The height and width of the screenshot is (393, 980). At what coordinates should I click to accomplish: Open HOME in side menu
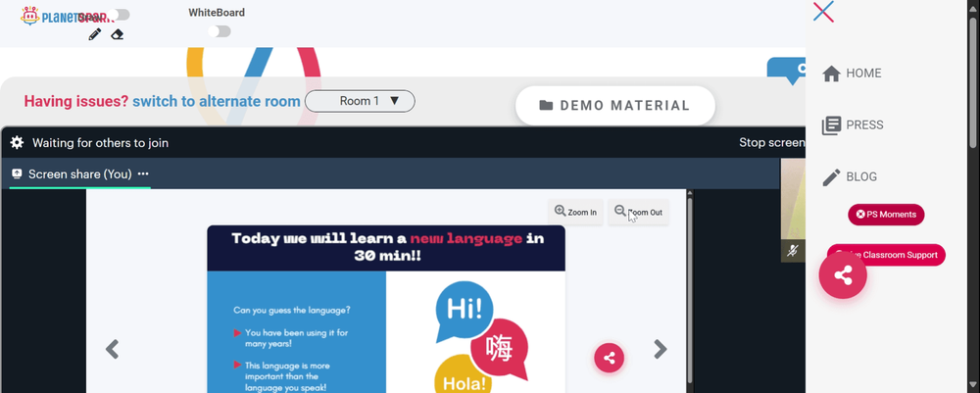point(852,74)
